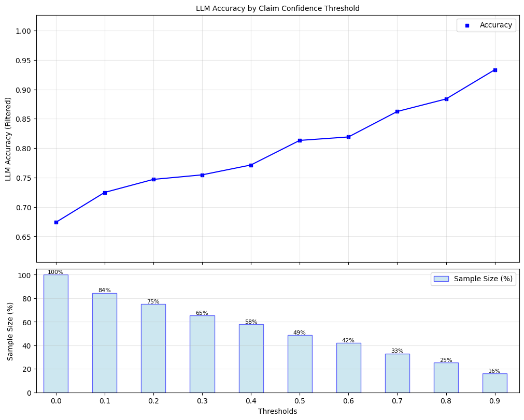Screen dimensions: 524x420
Task: Click the Thresholds x-axis label
Action: (277, 411)
